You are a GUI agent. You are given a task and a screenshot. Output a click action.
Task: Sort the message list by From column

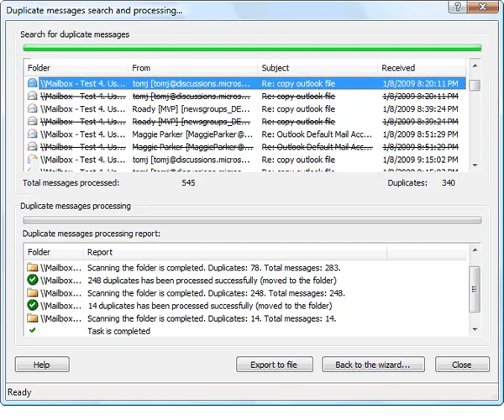click(192, 68)
